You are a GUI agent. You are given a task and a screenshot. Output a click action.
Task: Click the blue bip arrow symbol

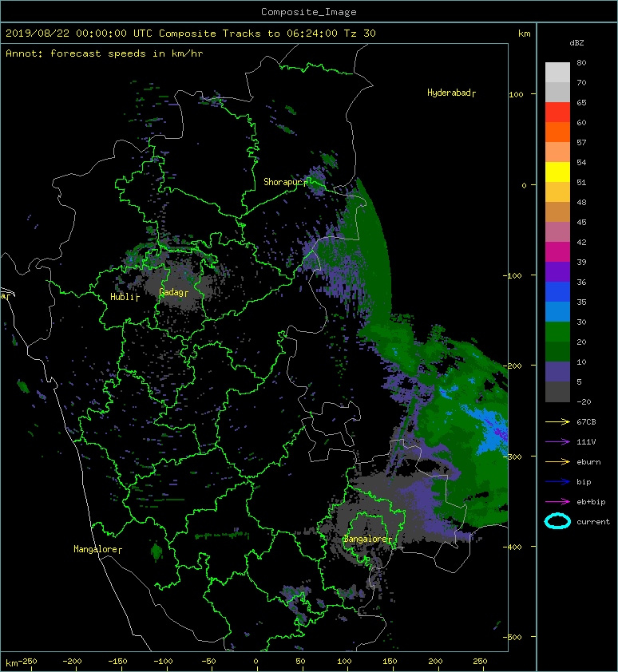[557, 482]
